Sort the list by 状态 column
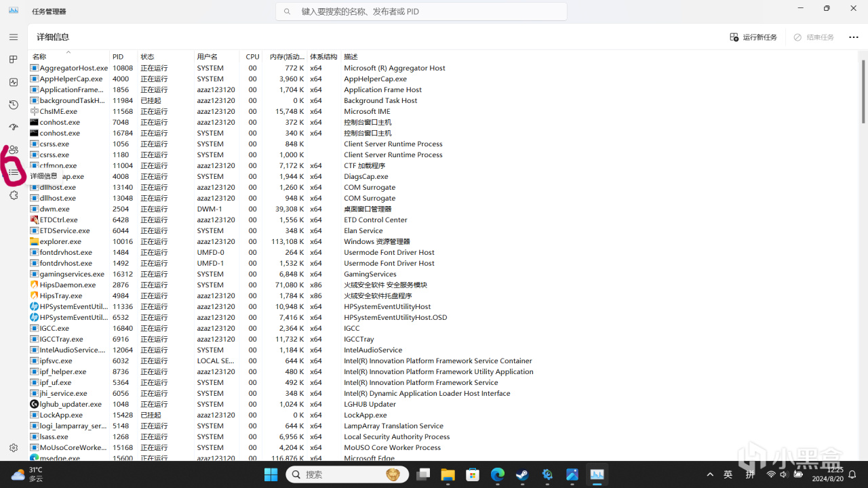Viewport: 868px width, 488px height. click(147, 57)
